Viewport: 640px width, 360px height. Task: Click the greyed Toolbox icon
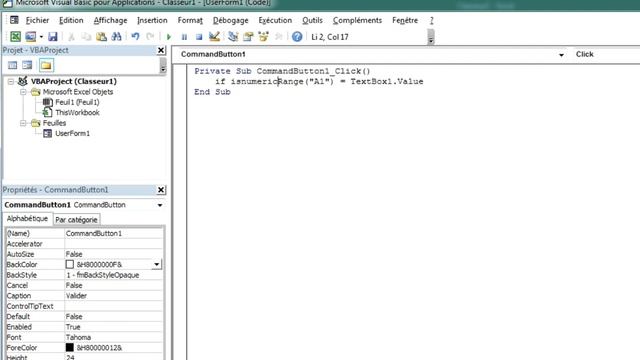click(x=279, y=37)
